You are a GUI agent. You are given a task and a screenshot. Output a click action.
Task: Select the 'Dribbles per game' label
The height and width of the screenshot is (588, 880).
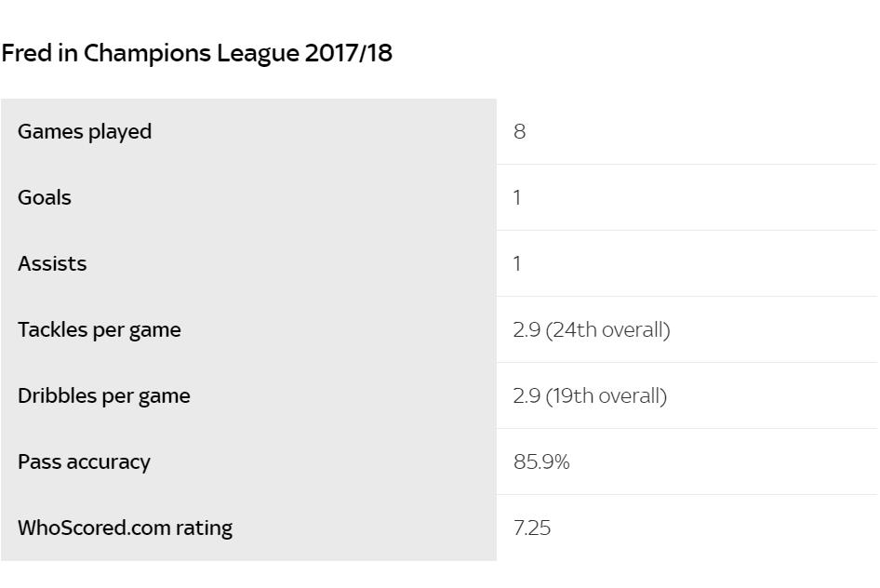click(x=104, y=396)
